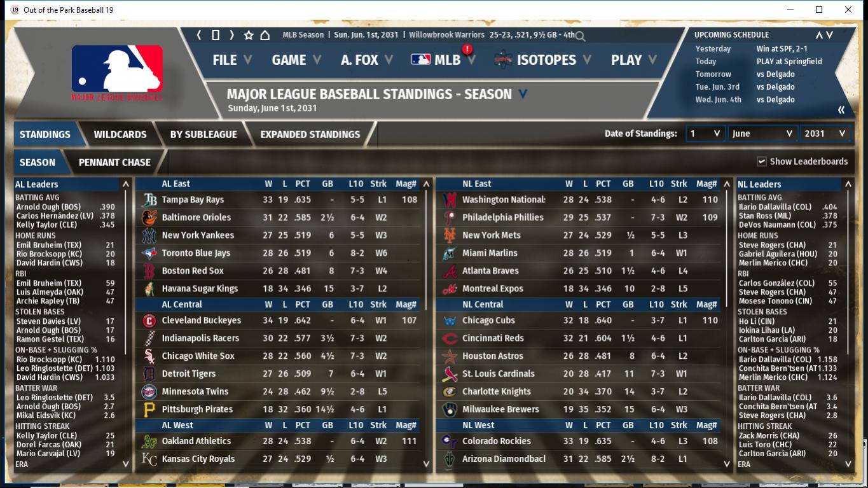Image resolution: width=868 pixels, height=488 pixels.
Task: Click the Tampa Bay Rays team logo
Action: [149, 200]
